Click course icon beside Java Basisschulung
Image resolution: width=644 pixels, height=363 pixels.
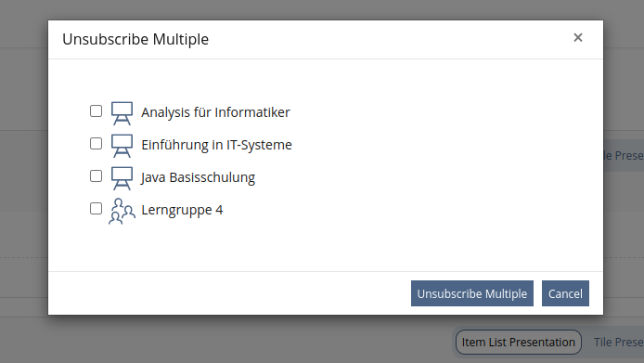[x=122, y=178]
